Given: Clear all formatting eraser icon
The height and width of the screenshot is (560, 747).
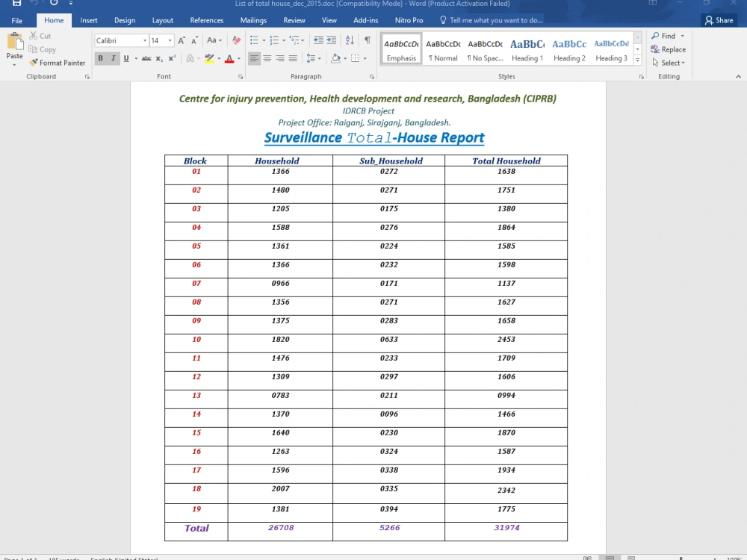Looking at the screenshot, I should pyautogui.click(x=236, y=40).
